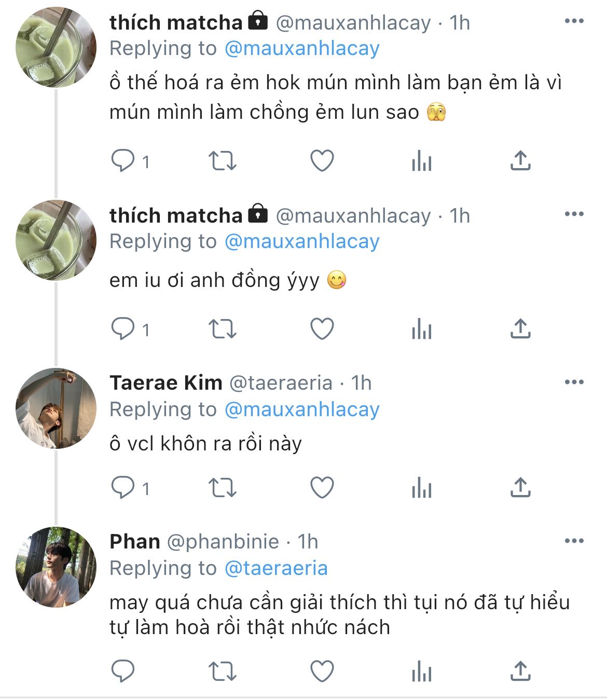
Task: Click the Taerae Kim display name
Action: [x=166, y=383]
